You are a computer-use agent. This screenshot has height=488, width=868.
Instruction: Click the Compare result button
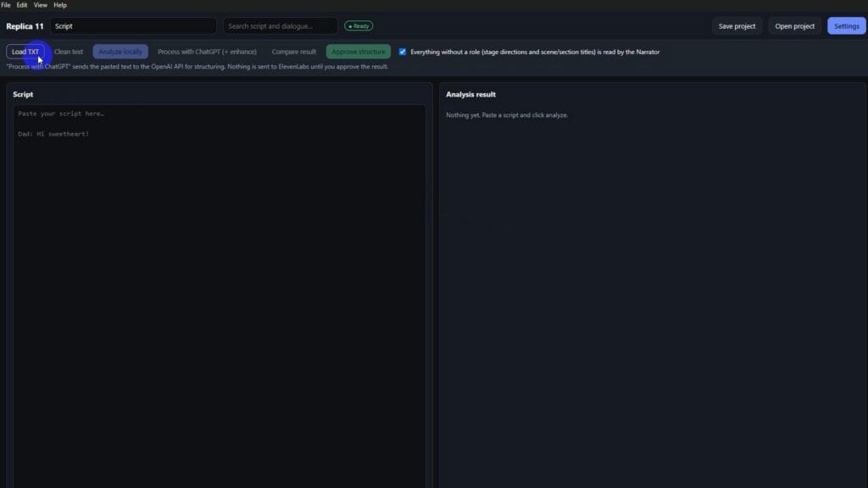coord(294,52)
